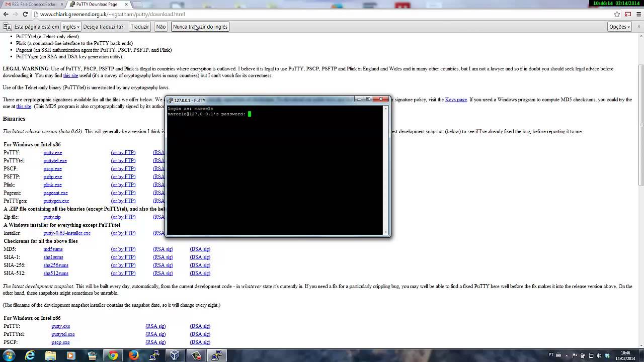Launch Internet Explorer from the taskbar

[x=30, y=355]
